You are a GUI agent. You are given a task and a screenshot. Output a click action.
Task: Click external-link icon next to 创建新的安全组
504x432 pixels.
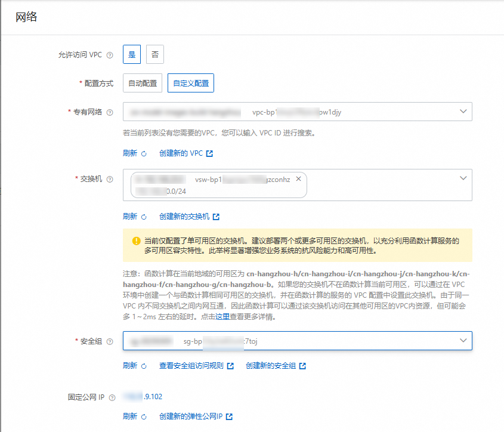302,366
